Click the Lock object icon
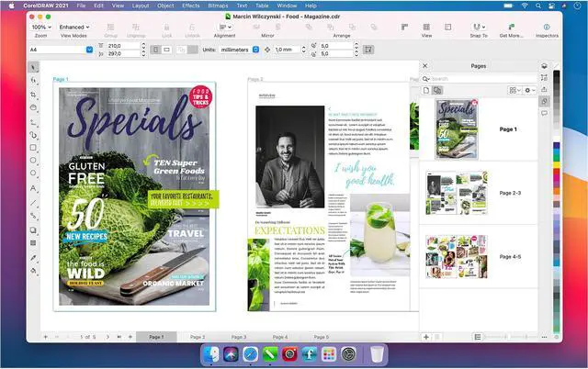Viewport: 588px width, 369px height. (x=167, y=28)
